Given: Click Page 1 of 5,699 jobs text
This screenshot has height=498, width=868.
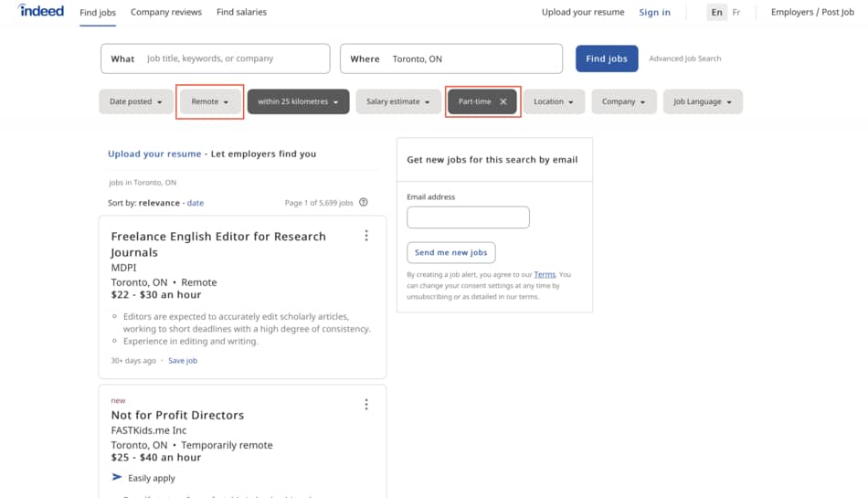Looking at the screenshot, I should (319, 203).
